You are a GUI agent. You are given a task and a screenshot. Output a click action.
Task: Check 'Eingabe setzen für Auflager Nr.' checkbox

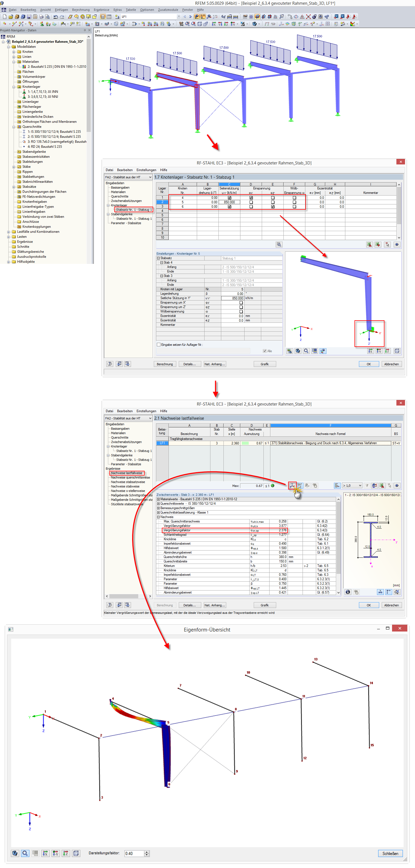coord(159,345)
